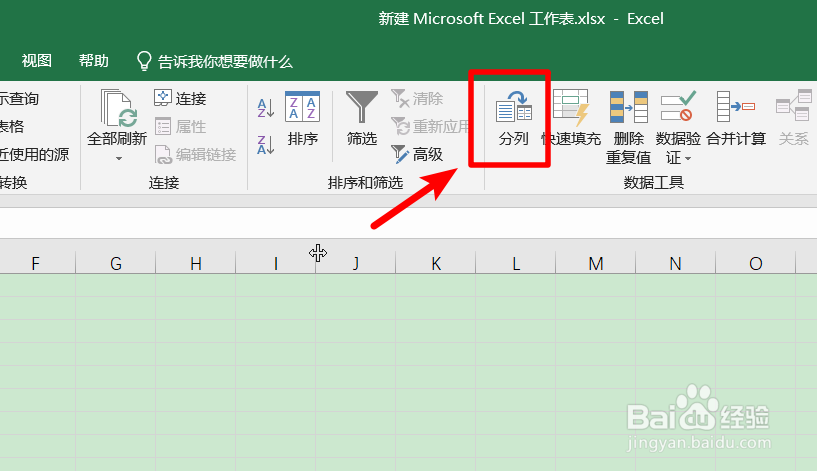This screenshot has height=471, width=817.
Task: Open Data Validation dropdown arrow
Action: pos(688,158)
